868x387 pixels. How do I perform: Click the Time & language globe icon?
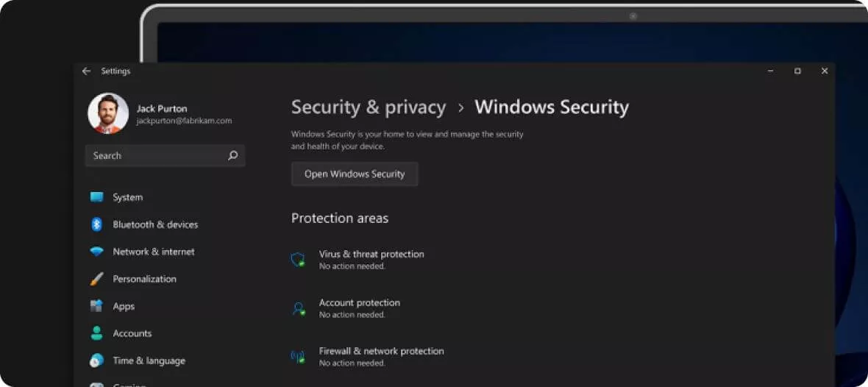point(96,361)
